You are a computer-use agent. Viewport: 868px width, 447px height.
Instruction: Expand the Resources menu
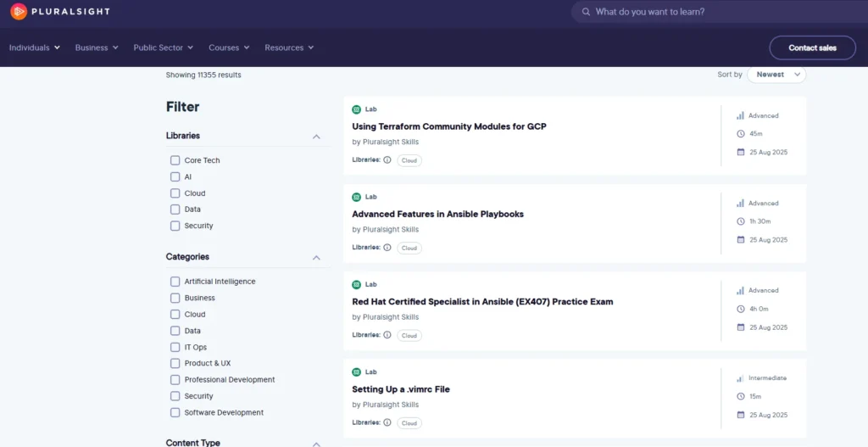tap(289, 47)
